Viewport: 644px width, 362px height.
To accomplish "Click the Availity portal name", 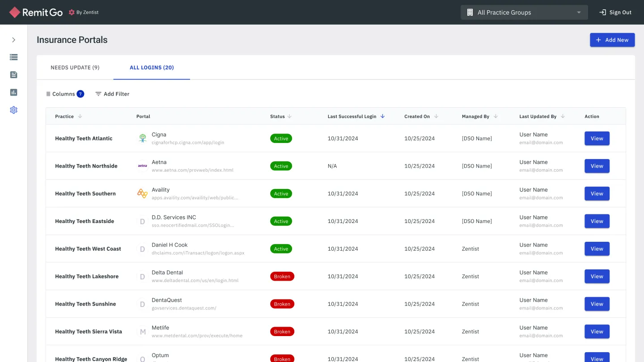I will tap(161, 190).
